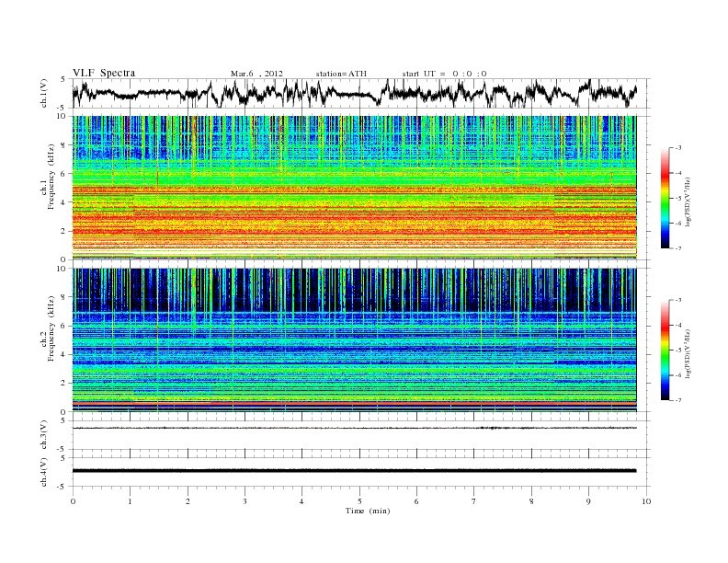Click the ch.1 spectrogram panel
The height and width of the screenshot is (563, 728).
[354, 188]
